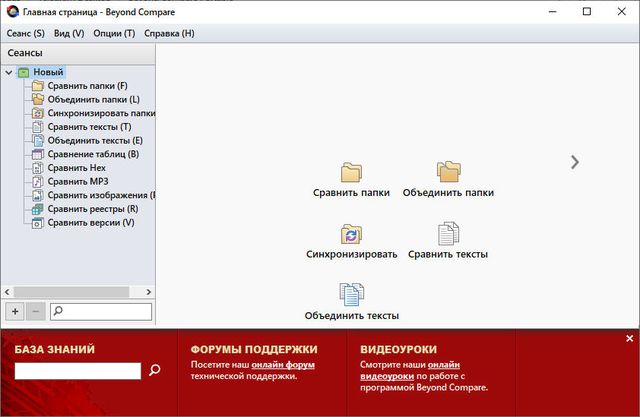This screenshot has height=417, width=640.
Task: Click the minus remove session button
Action: pyautogui.click(x=36, y=312)
